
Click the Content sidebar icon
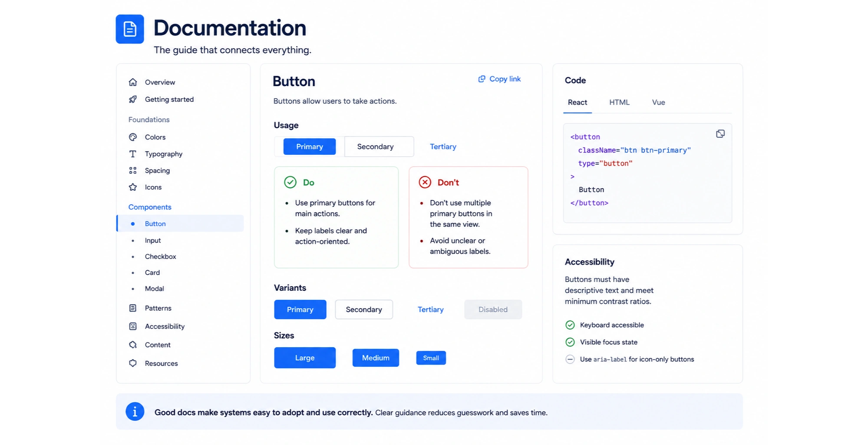point(133,345)
